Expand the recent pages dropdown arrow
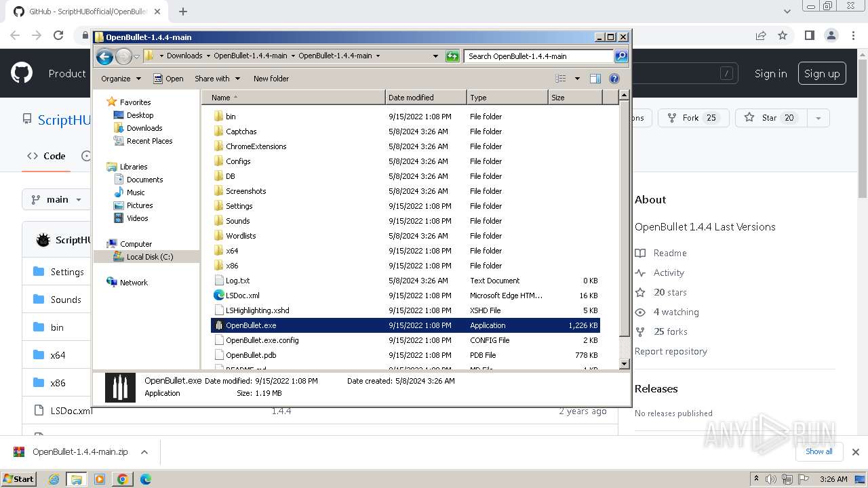The height and width of the screenshot is (488, 868). [136, 56]
